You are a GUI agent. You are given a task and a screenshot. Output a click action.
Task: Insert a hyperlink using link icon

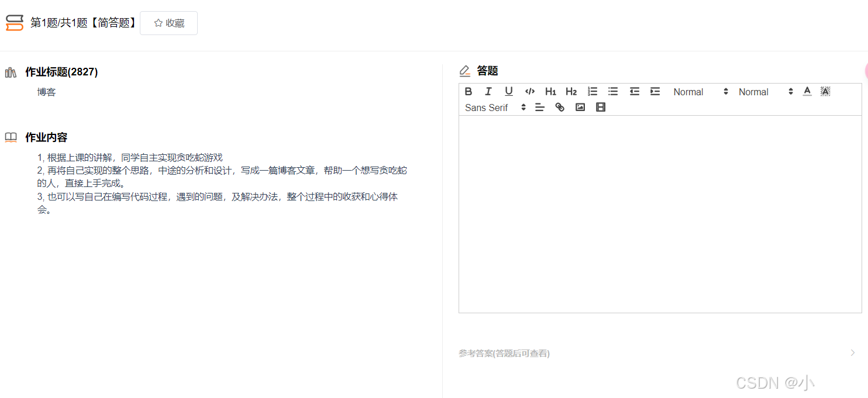click(560, 108)
